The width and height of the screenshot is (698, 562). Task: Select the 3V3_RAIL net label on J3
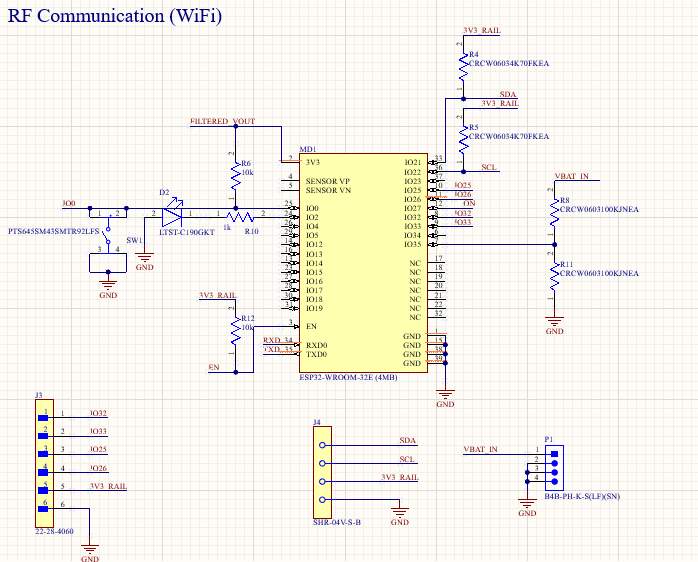coord(108,486)
